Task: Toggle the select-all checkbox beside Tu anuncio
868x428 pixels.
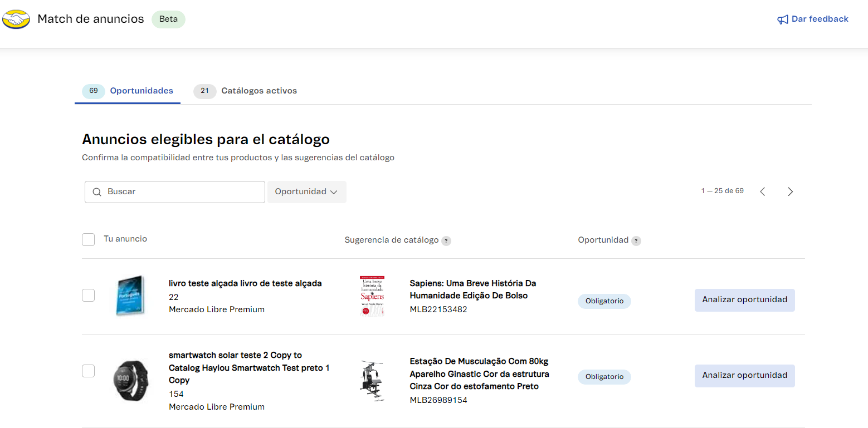Action: [x=88, y=239]
